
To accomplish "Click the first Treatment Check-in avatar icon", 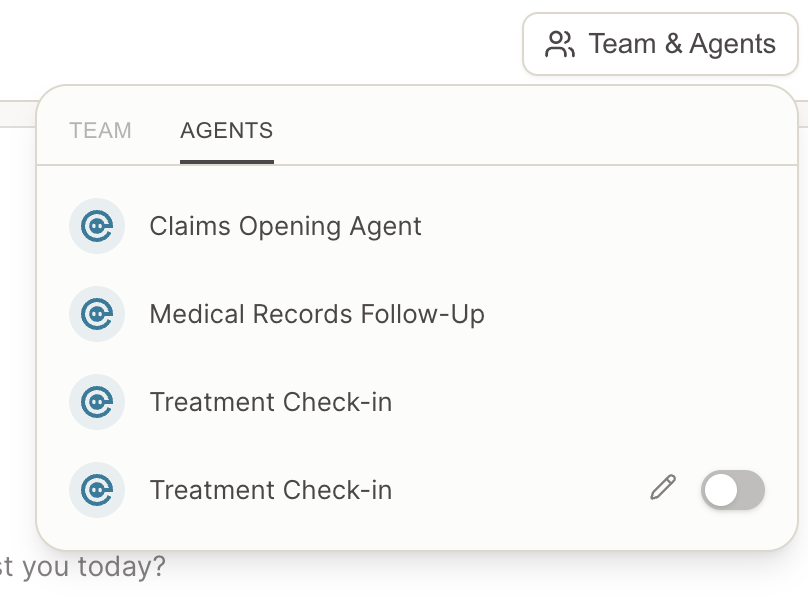I will pyautogui.click(x=97, y=402).
